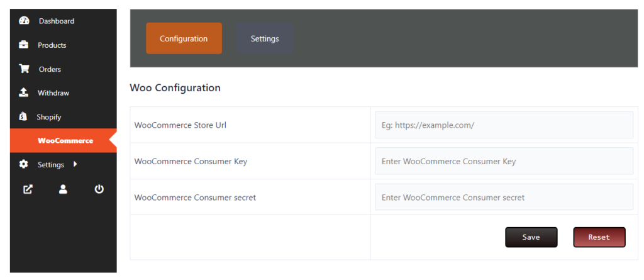Click the Products briefcase icon
644x280 pixels.
[x=24, y=45]
